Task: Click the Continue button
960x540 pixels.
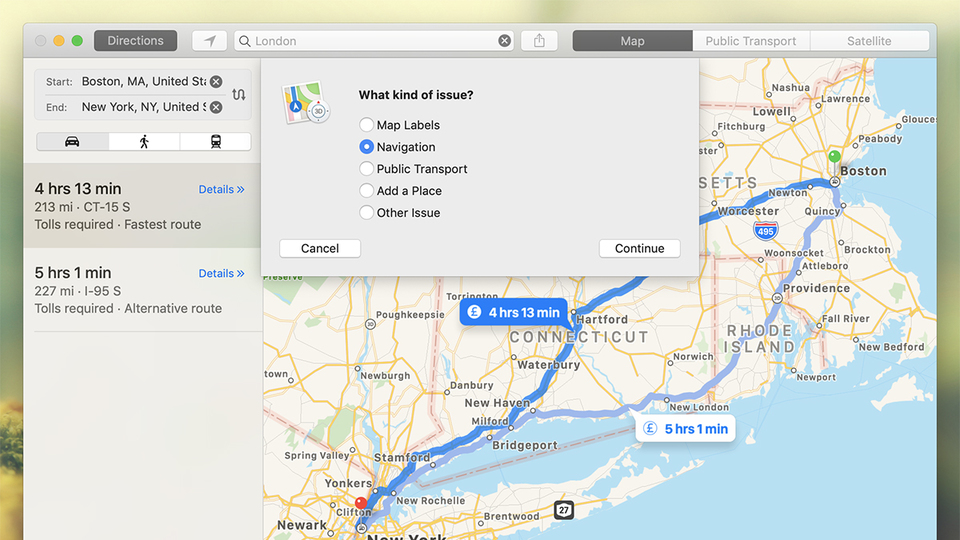Action: [639, 248]
